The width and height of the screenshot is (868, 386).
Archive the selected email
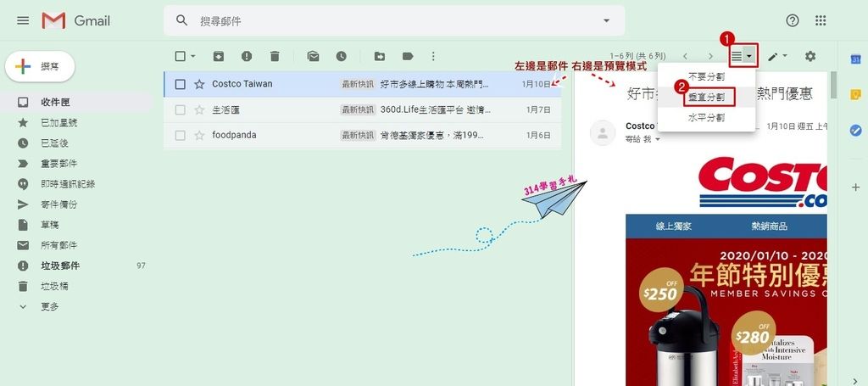coord(219,56)
